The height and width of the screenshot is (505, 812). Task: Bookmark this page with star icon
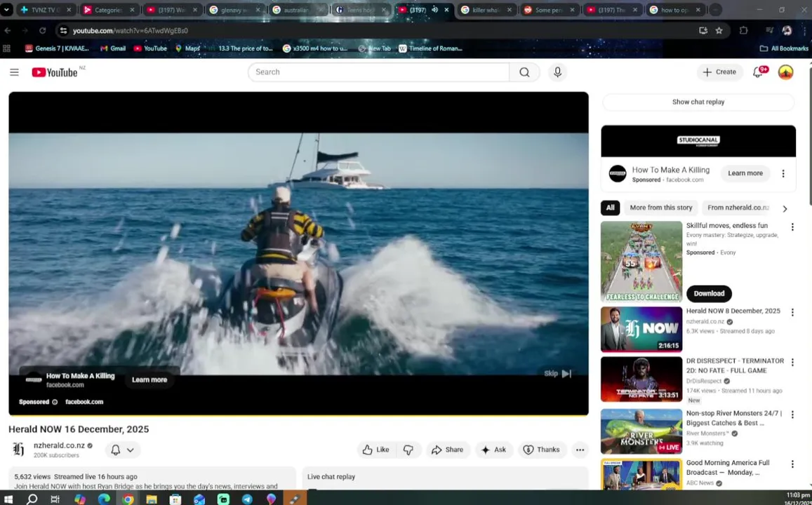719,31
